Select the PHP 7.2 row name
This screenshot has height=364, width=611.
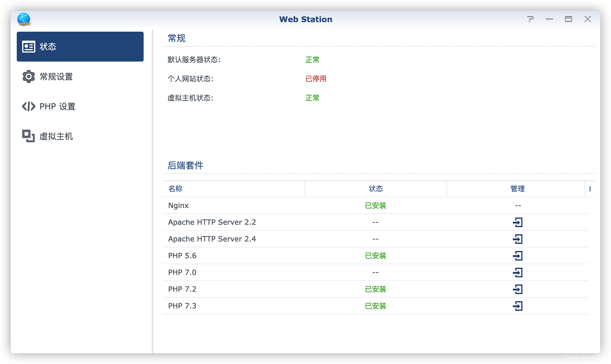point(182,289)
